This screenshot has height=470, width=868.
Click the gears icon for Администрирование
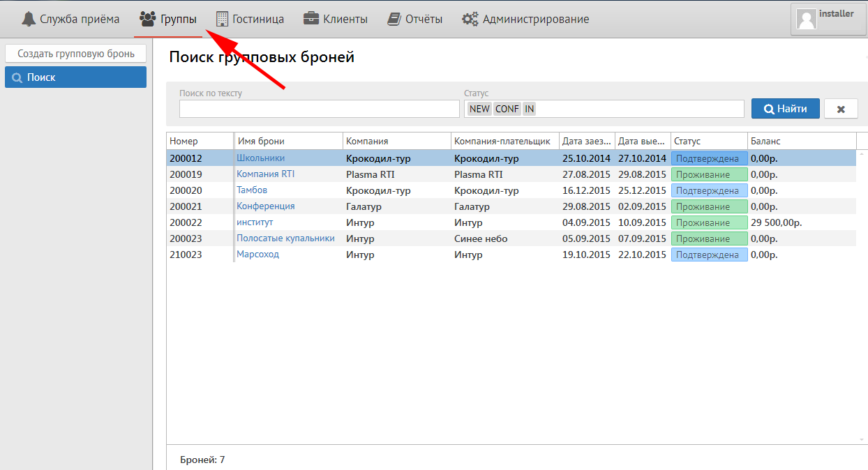[470, 20]
